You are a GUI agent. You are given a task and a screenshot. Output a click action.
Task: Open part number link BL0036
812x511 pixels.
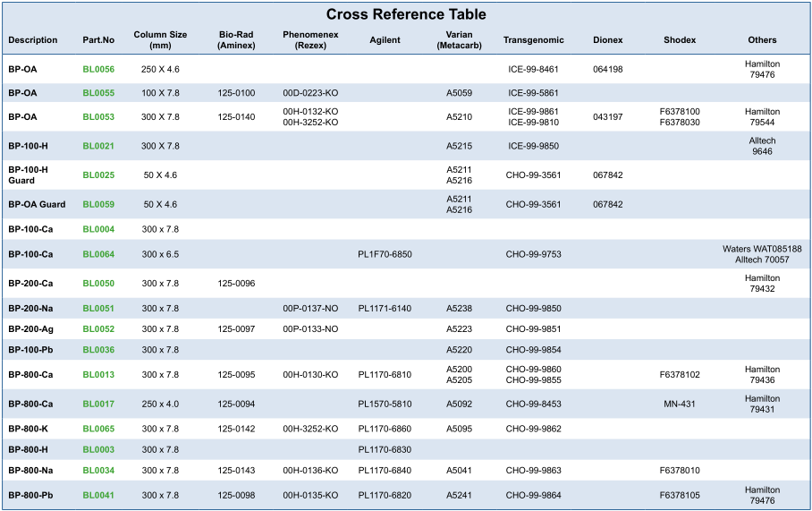pos(98,350)
